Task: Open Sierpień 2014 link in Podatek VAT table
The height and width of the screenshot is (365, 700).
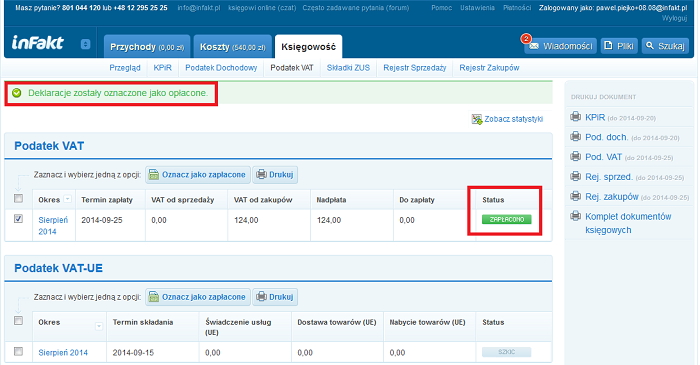Action: [53, 226]
